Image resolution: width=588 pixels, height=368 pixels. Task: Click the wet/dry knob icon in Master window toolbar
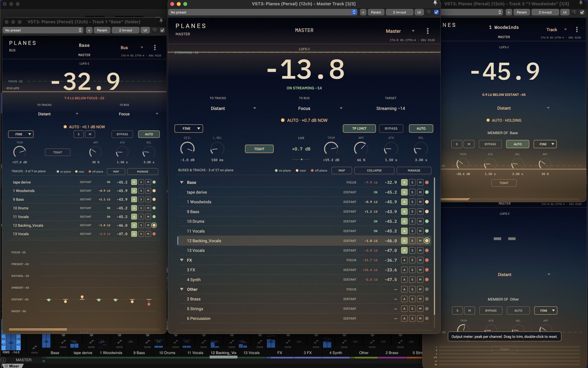(x=429, y=12)
